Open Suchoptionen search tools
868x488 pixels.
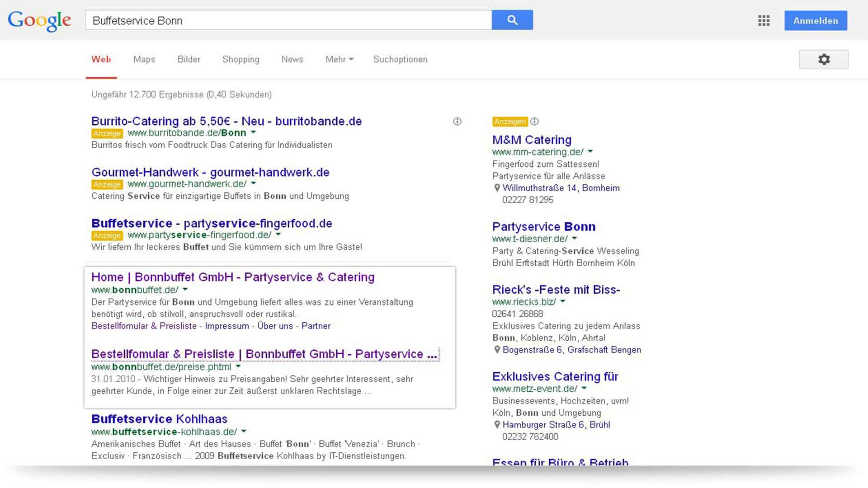click(x=400, y=59)
